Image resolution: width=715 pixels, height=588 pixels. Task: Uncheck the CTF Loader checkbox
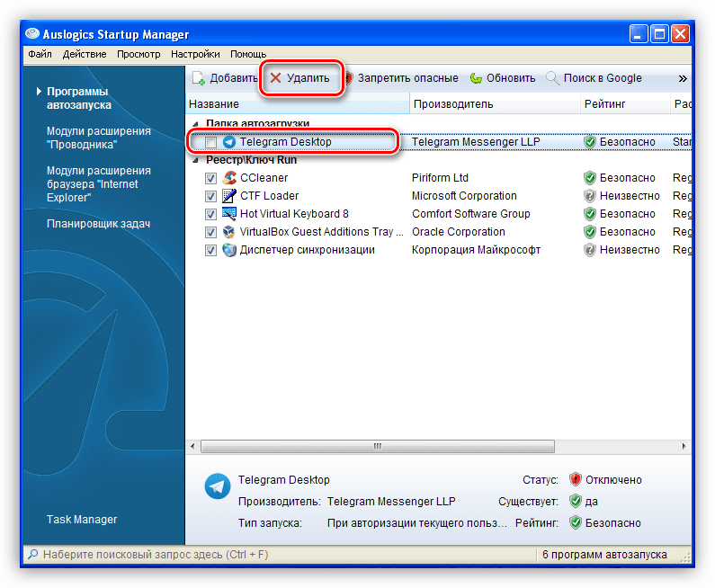(x=210, y=197)
